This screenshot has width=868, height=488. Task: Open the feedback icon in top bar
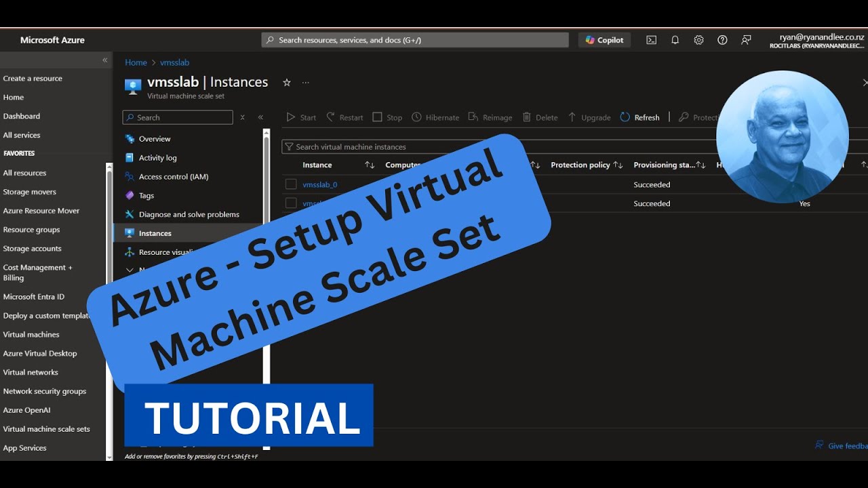click(746, 40)
